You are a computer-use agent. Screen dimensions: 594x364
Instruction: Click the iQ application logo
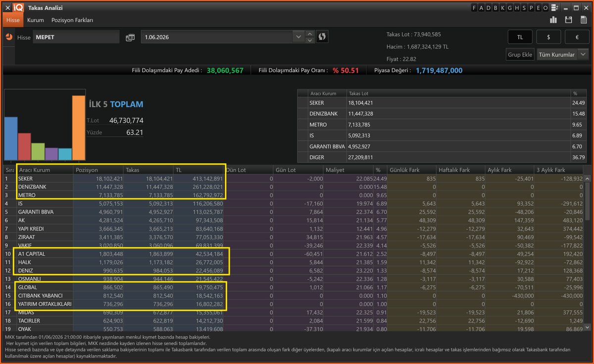click(x=19, y=8)
